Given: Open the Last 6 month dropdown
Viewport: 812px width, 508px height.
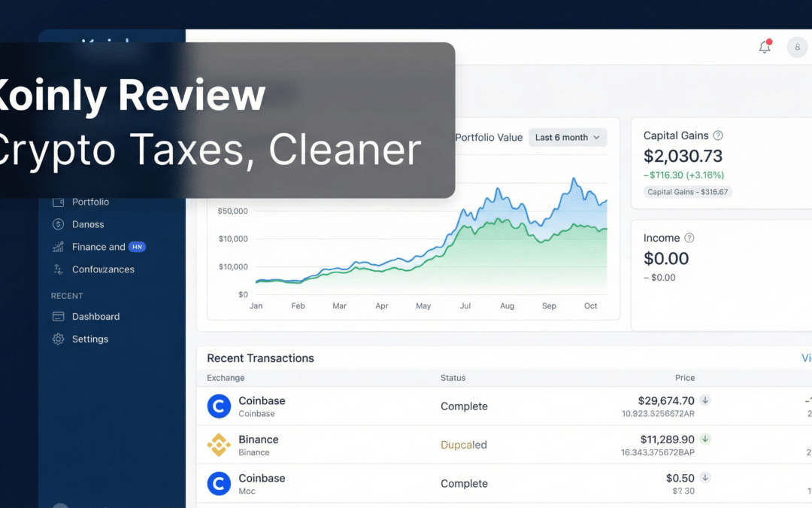Looking at the screenshot, I should click(x=568, y=138).
